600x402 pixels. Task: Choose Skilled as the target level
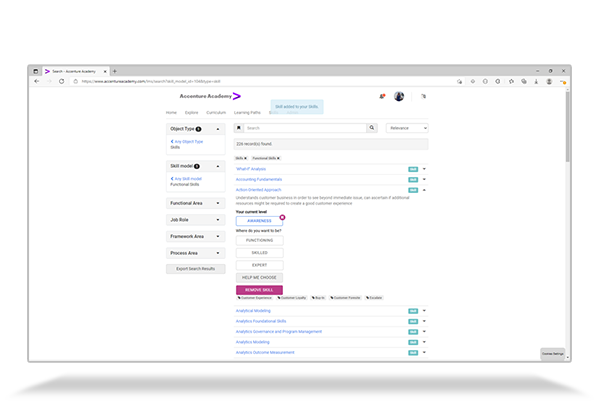tap(259, 252)
